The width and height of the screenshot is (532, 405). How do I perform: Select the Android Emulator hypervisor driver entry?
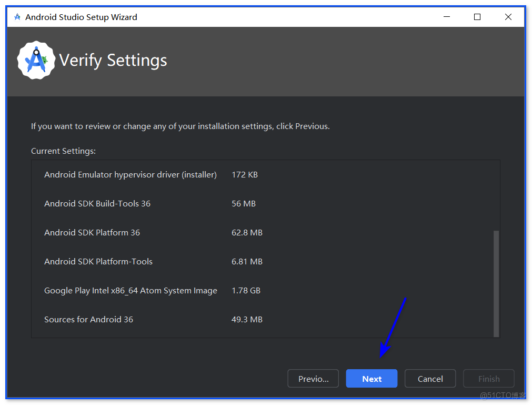pos(130,174)
